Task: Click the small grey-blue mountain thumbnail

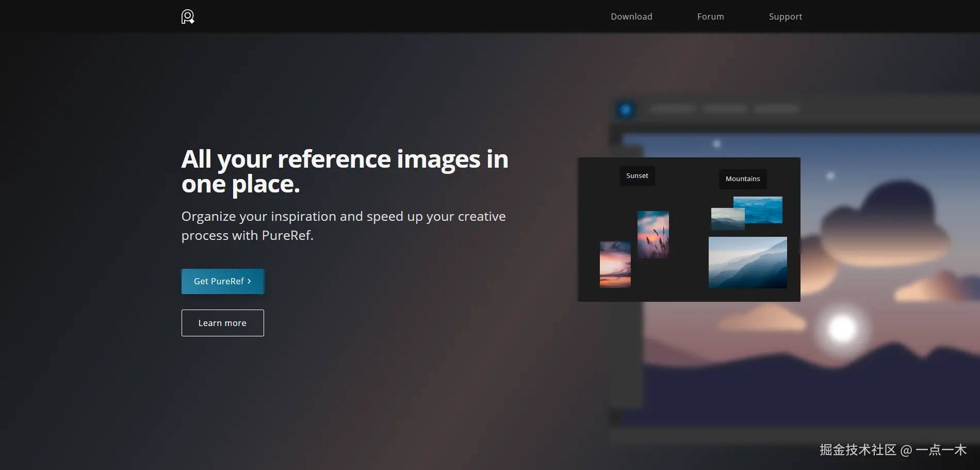Action: point(727,219)
